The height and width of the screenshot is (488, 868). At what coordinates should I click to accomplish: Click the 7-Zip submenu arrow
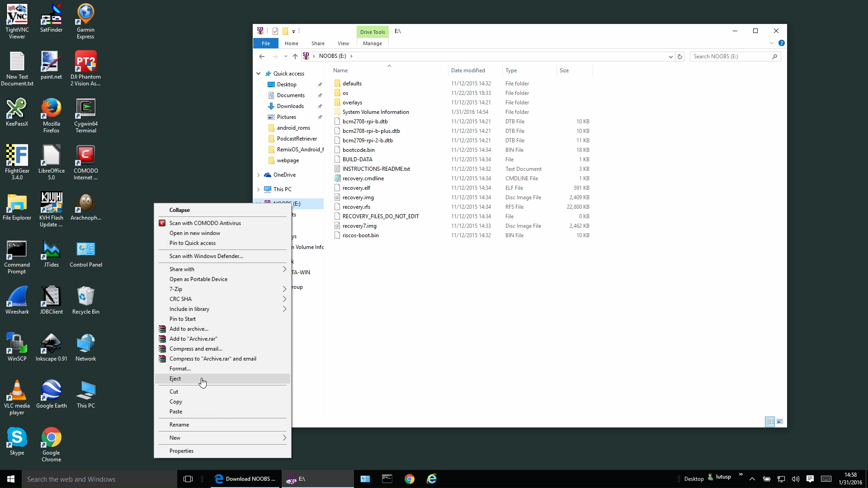pyautogui.click(x=284, y=288)
